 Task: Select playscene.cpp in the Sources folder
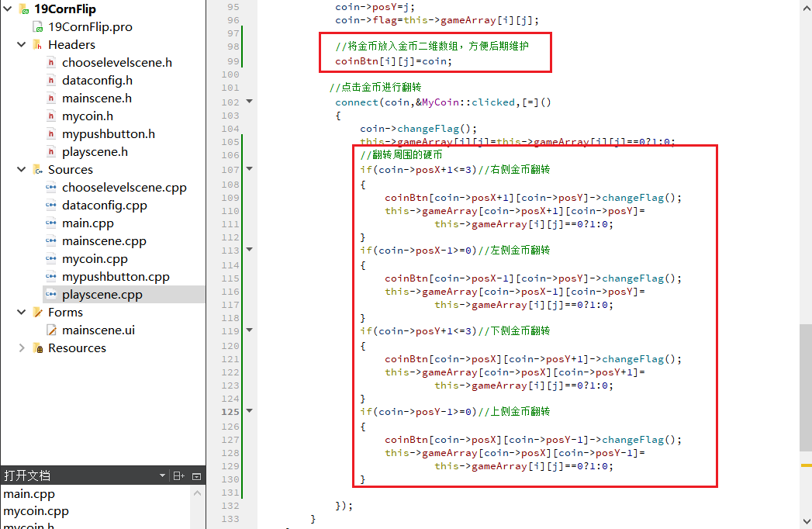point(102,294)
